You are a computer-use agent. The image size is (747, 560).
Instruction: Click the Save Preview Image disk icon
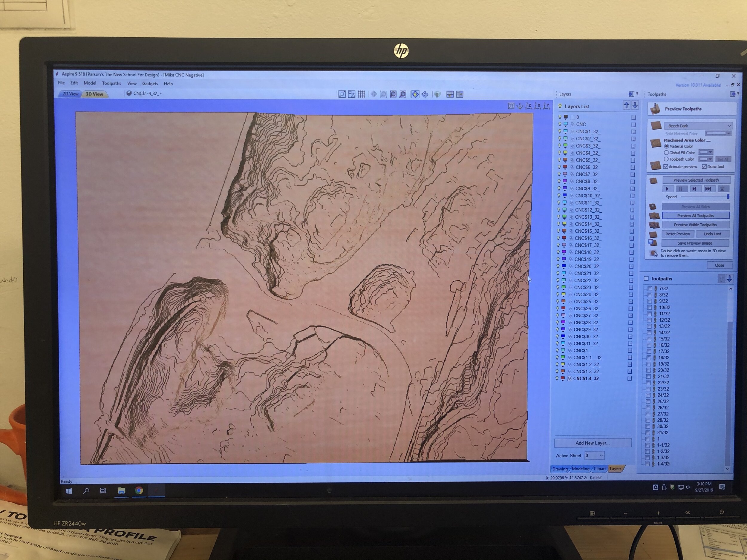pyautogui.click(x=653, y=243)
